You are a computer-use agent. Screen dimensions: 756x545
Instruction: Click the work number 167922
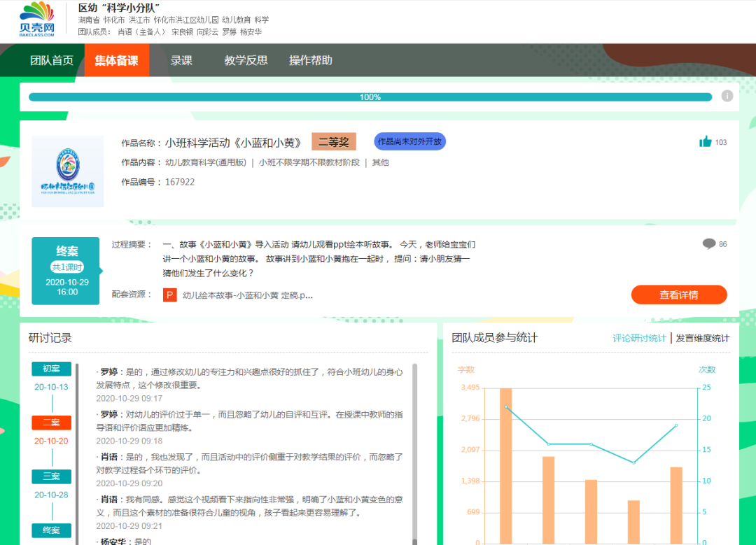coord(180,182)
